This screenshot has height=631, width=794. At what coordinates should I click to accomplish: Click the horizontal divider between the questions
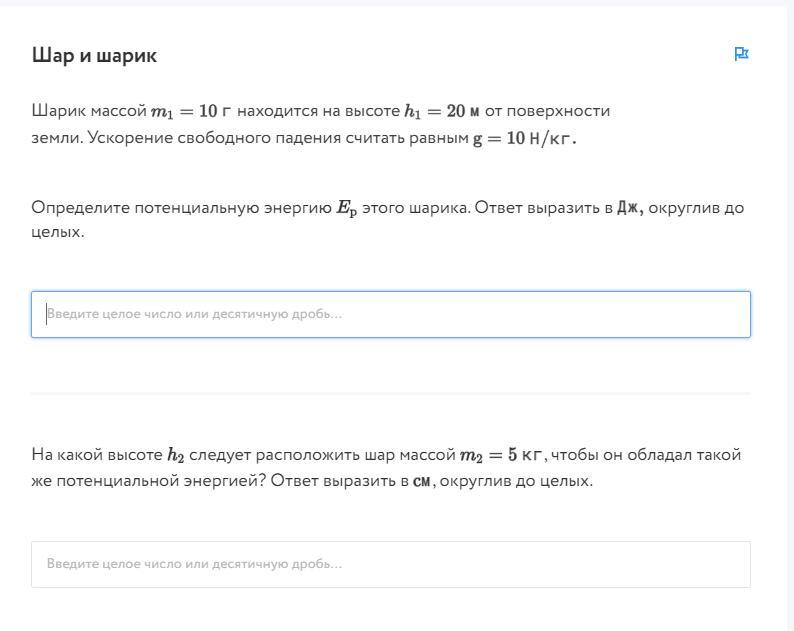[391, 393]
